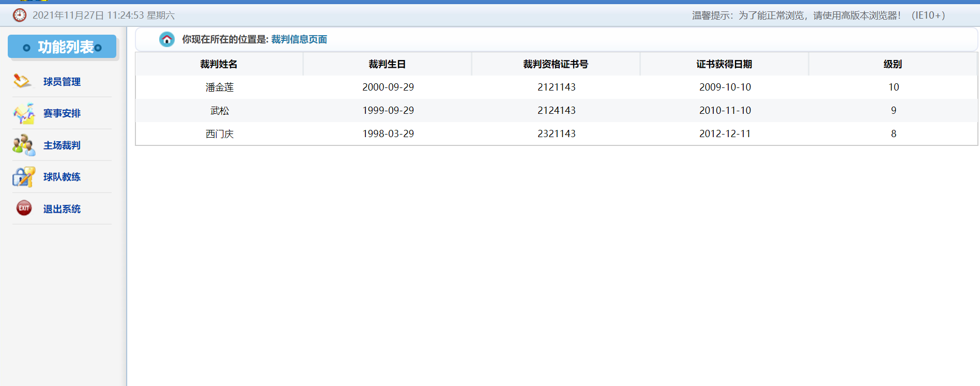Click the birthday cell 2000-09-29
Image resolution: width=980 pixels, height=386 pixels.
coord(388,87)
